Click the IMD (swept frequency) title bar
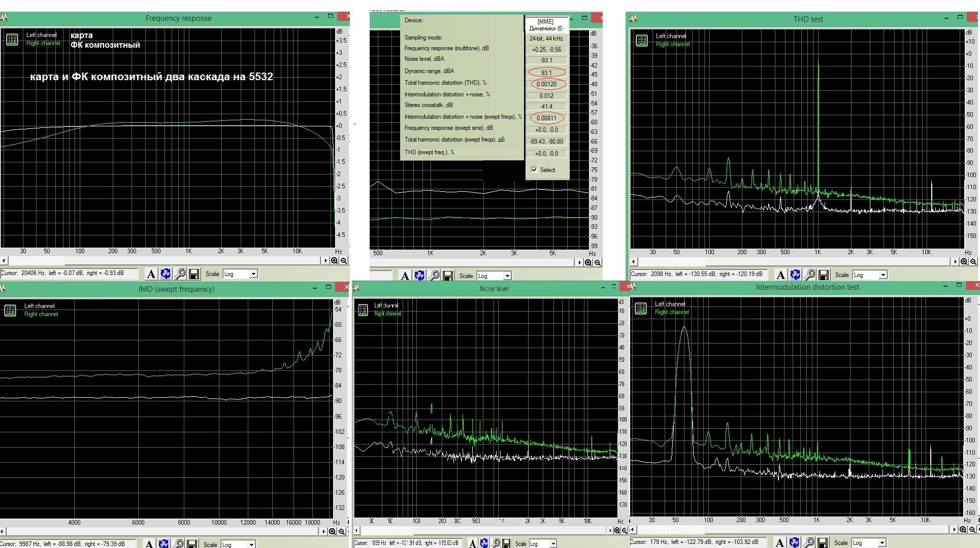980x548 pixels. pyautogui.click(x=176, y=289)
